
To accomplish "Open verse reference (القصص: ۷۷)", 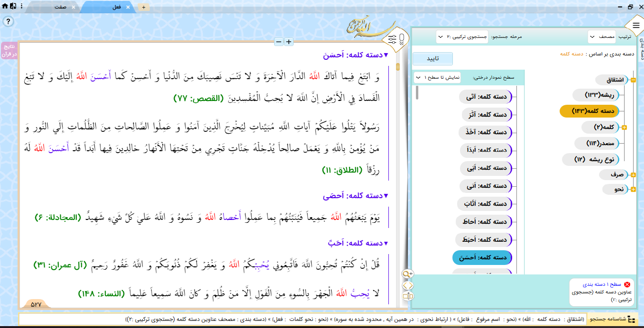I will click(x=198, y=99).
